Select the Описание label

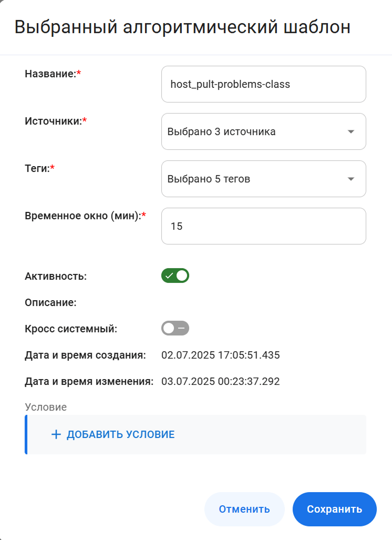click(x=51, y=302)
